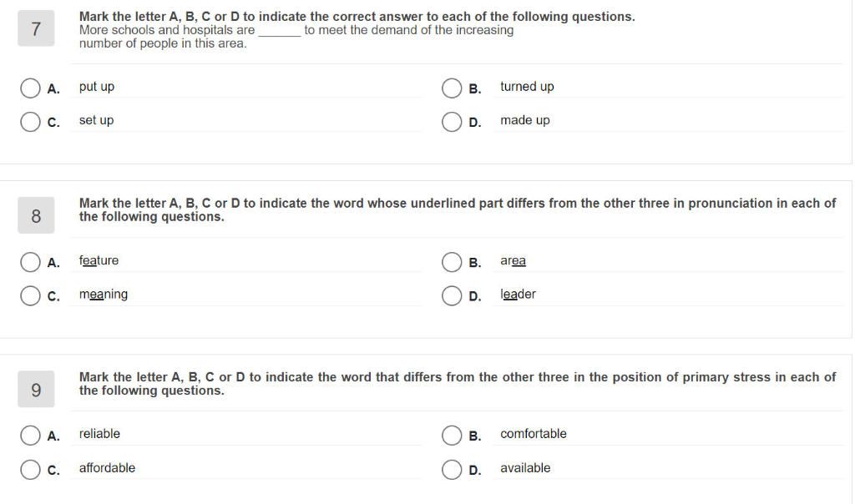
Task: Pick radio button D for 'leader'
Action: point(452,296)
